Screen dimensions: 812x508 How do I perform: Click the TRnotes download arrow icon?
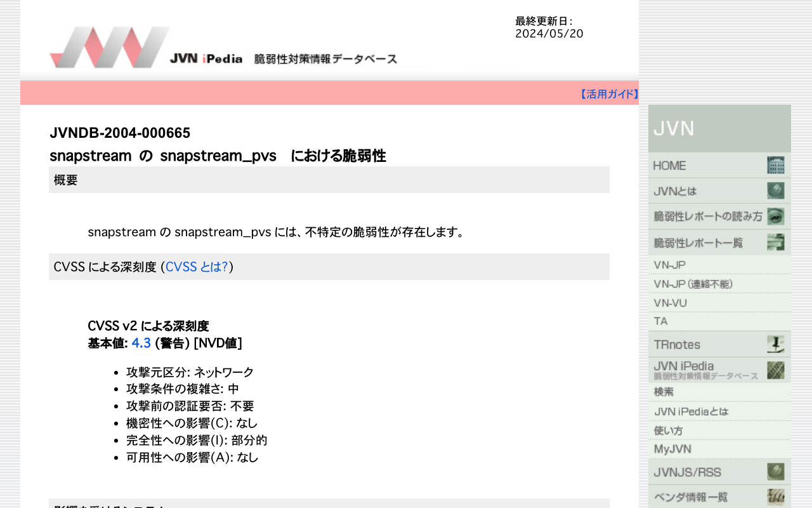pos(775,344)
